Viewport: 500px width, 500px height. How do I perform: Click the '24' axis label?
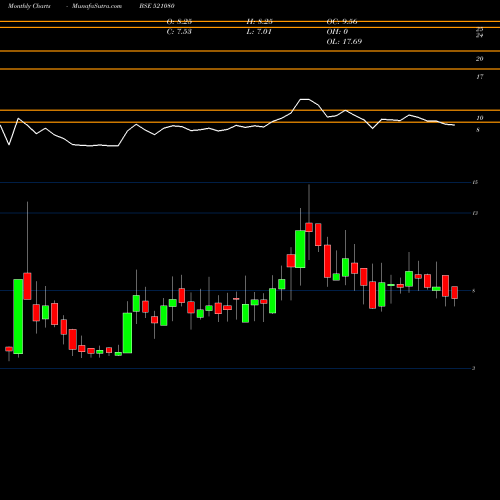click(479, 35)
